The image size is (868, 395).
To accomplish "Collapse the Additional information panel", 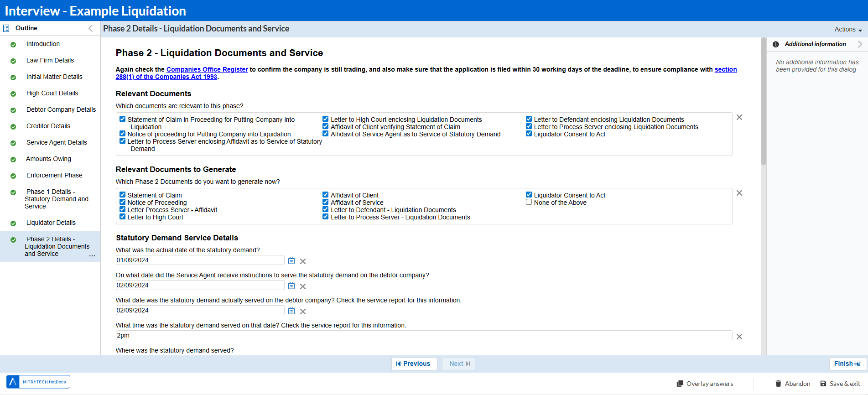I will coord(860,44).
